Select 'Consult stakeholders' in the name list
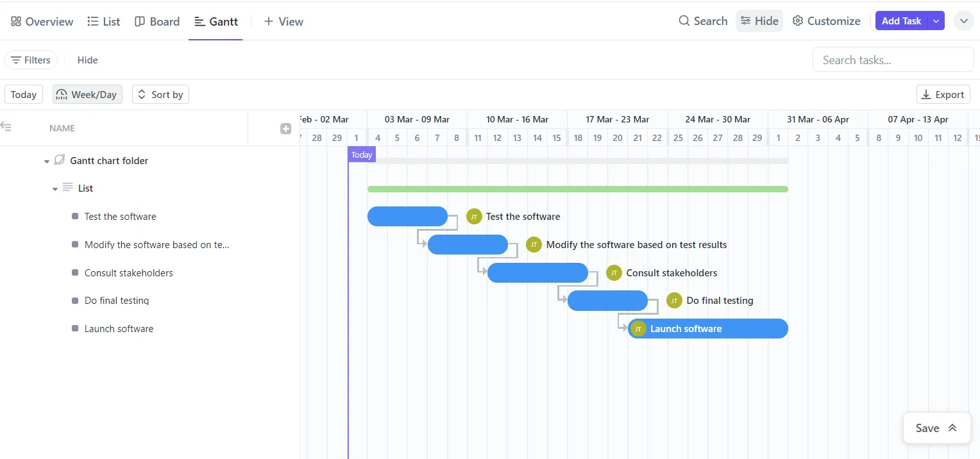The height and width of the screenshot is (459, 980). tap(129, 273)
